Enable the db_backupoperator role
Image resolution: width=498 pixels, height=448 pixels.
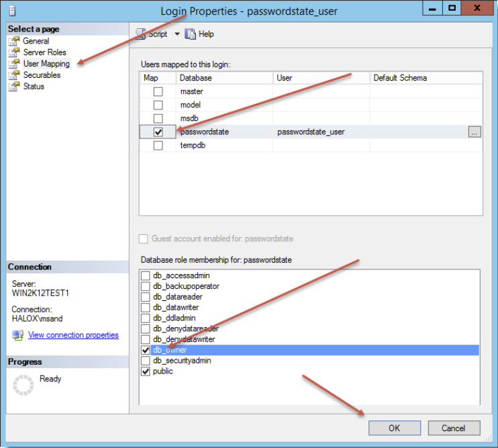click(146, 286)
